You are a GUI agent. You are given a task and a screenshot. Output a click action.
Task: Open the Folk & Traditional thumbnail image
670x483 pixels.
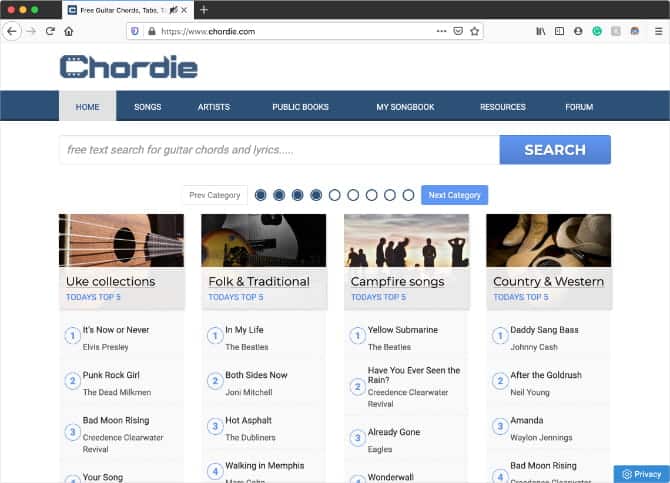264,240
